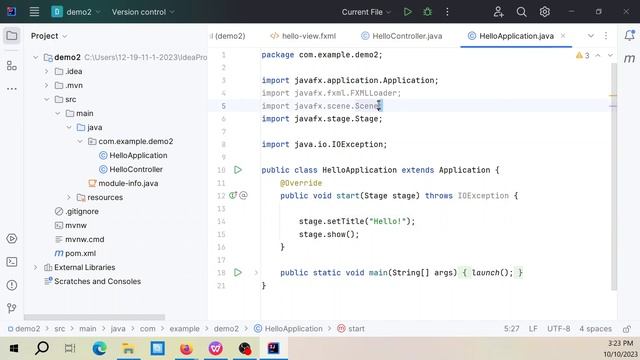The width and height of the screenshot is (640, 360).
Task: Click the warnings indicator showing 3
Action: (x=582, y=56)
